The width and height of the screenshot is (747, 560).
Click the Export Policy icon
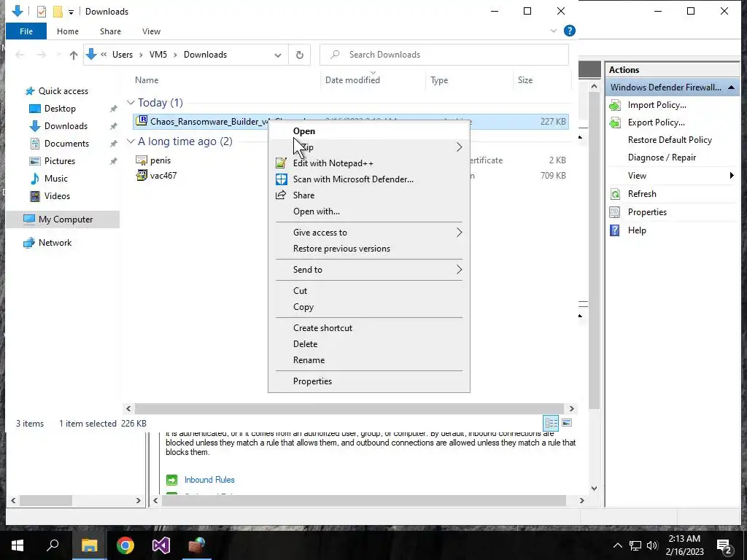(x=615, y=122)
